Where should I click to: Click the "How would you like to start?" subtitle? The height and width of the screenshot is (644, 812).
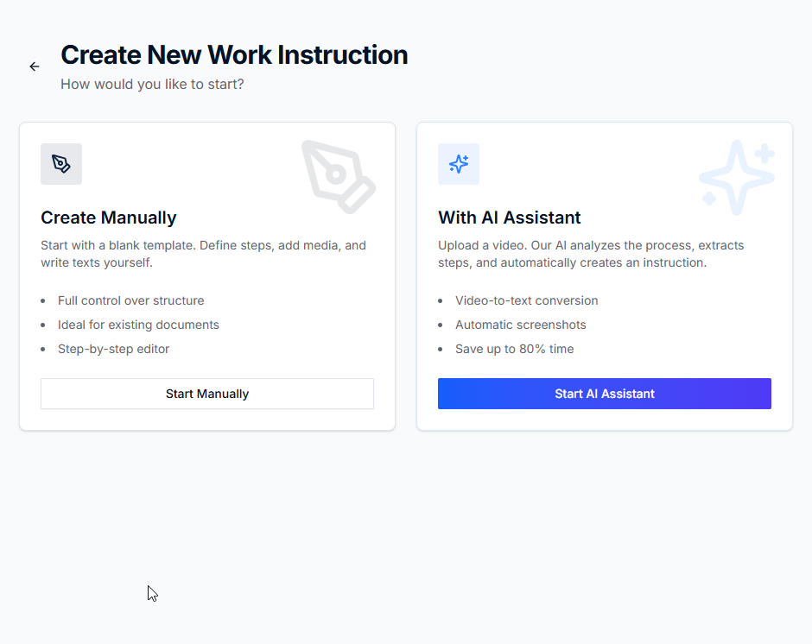(152, 85)
